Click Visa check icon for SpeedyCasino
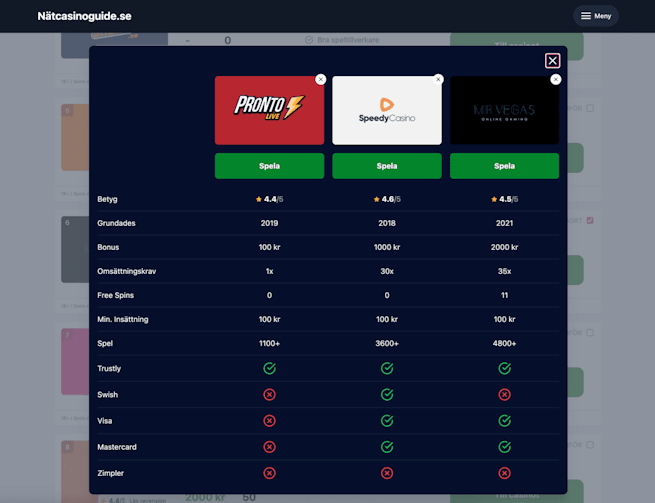The image size is (655, 503). coord(387,421)
